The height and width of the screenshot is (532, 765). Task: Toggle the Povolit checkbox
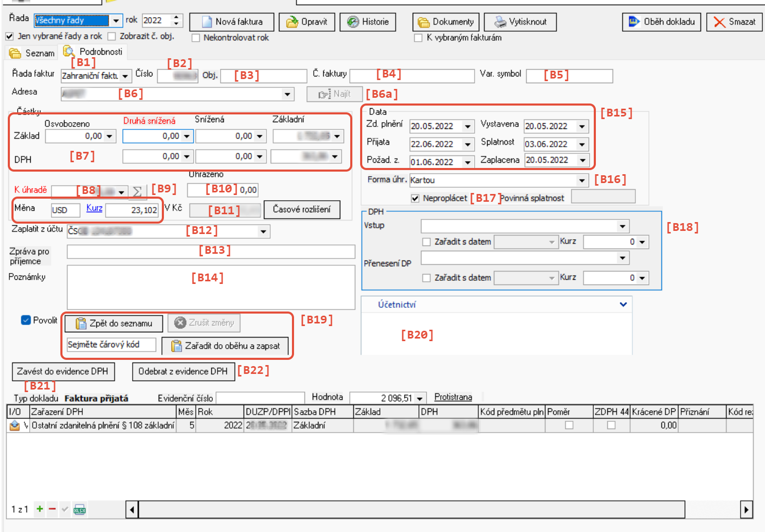point(26,320)
